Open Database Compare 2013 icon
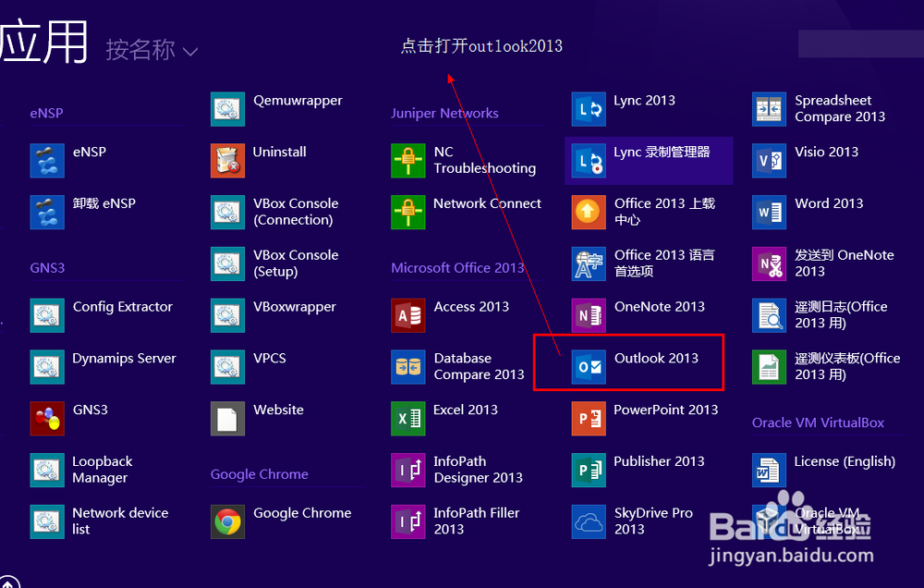Screen dimensions: 924x588 [x=407, y=367]
